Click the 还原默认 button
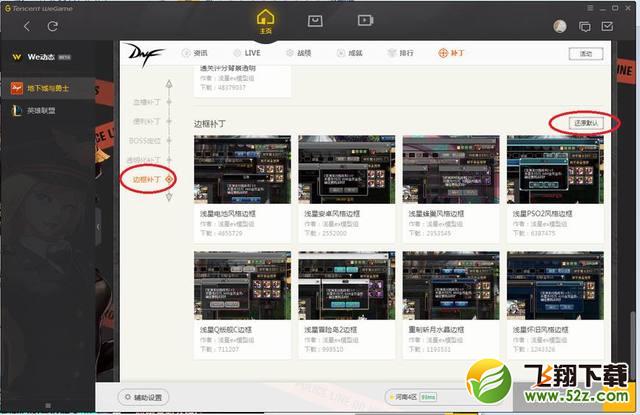The height and width of the screenshot is (415, 640). 586,123
